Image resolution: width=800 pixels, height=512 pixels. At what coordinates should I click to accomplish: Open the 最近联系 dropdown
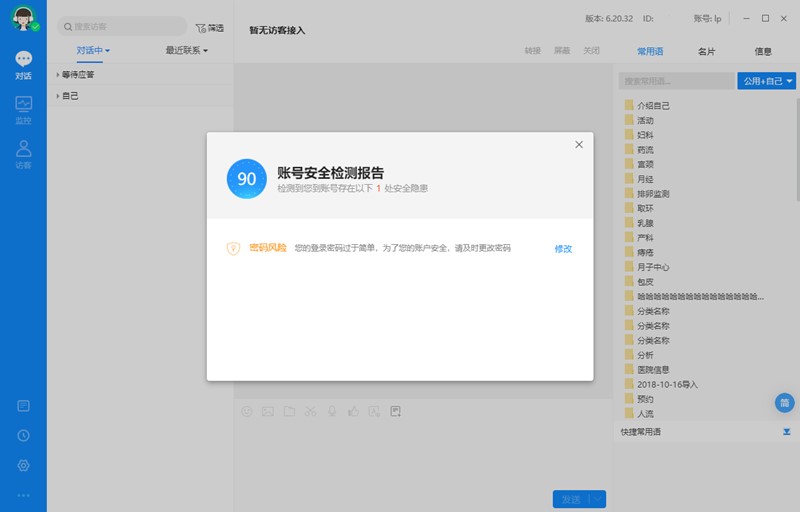click(x=186, y=50)
